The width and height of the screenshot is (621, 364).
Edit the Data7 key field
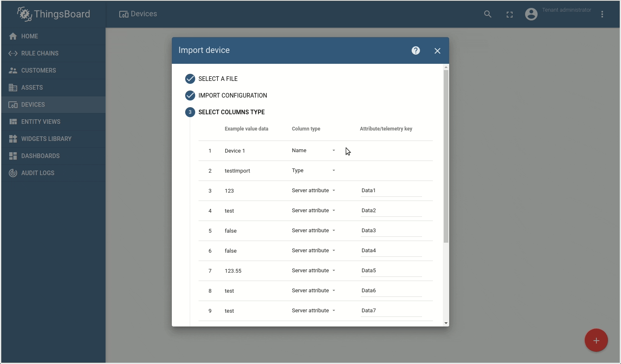point(391,311)
